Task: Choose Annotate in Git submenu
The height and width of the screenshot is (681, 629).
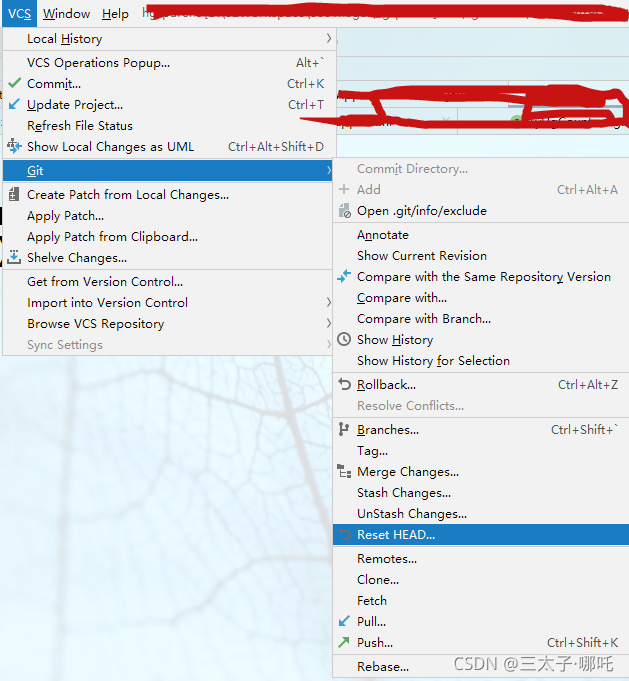Action: (481, 235)
